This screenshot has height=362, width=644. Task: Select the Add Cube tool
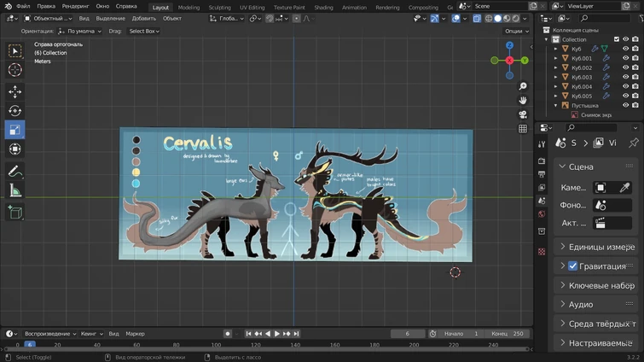pyautogui.click(x=15, y=213)
